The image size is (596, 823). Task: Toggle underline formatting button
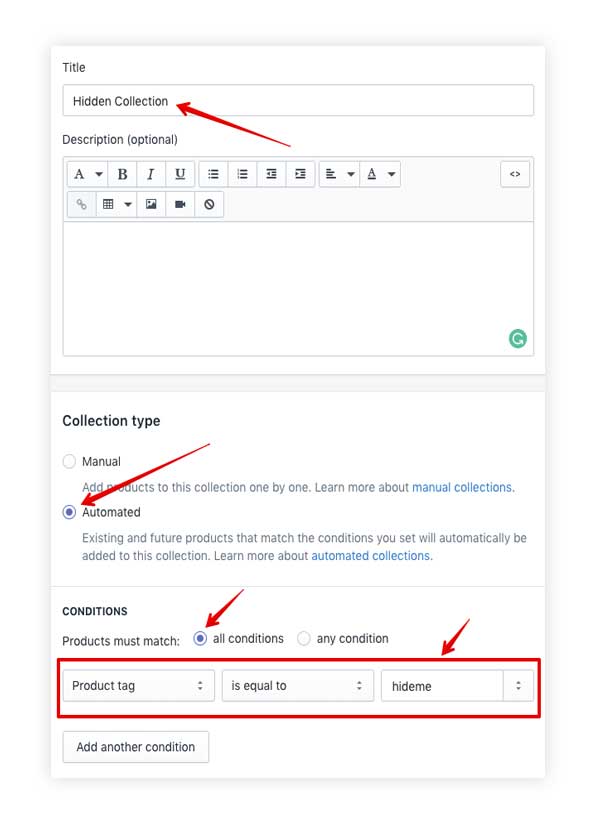pyautogui.click(x=180, y=174)
